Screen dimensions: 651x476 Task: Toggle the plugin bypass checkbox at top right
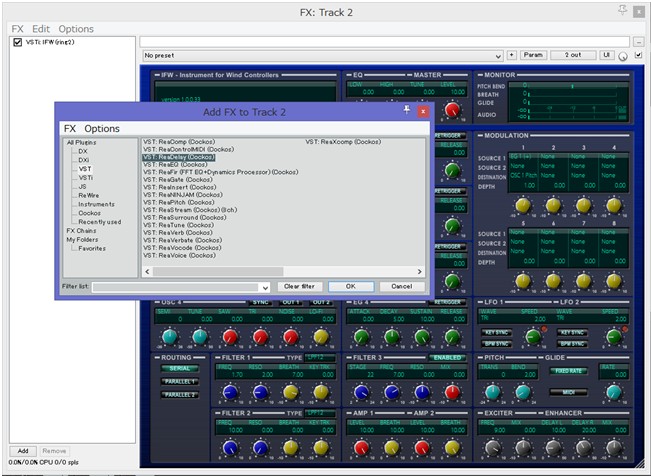tap(639, 55)
